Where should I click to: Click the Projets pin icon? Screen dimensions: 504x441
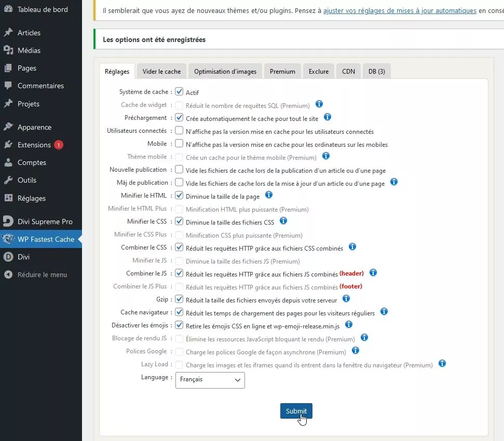coord(8,103)
